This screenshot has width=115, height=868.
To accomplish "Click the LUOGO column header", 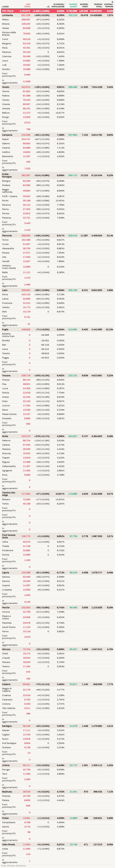I will (5, 6).
